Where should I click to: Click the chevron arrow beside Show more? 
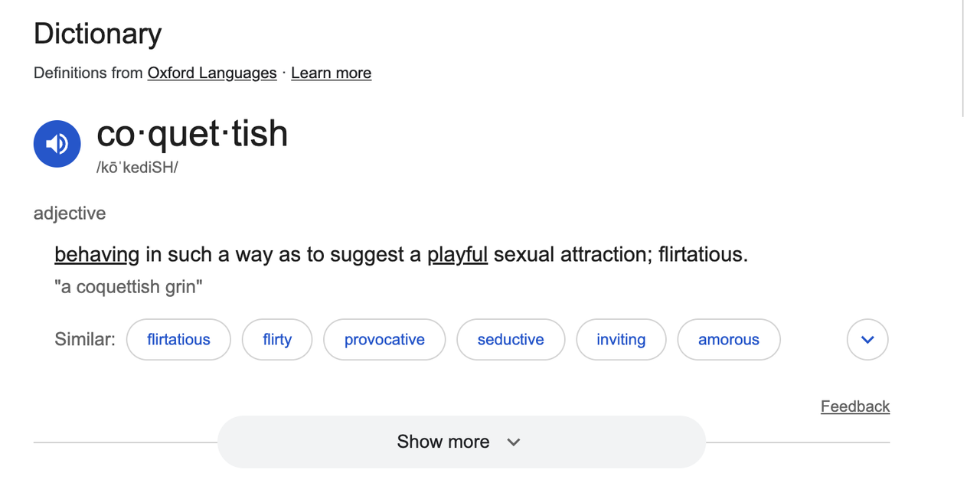point(514,442)
